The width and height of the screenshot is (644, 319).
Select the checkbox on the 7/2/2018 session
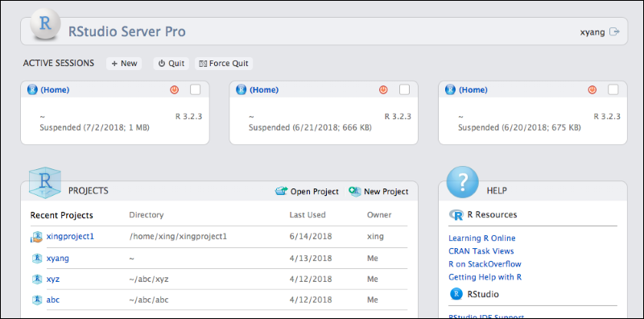coord(195,89)
